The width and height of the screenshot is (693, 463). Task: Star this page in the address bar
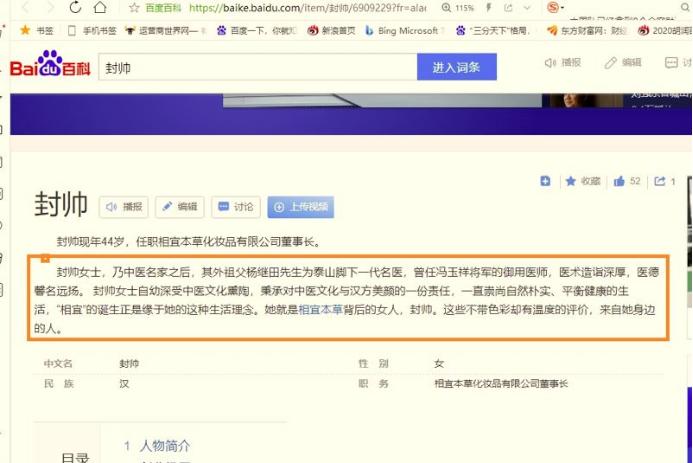click(134, 8)
